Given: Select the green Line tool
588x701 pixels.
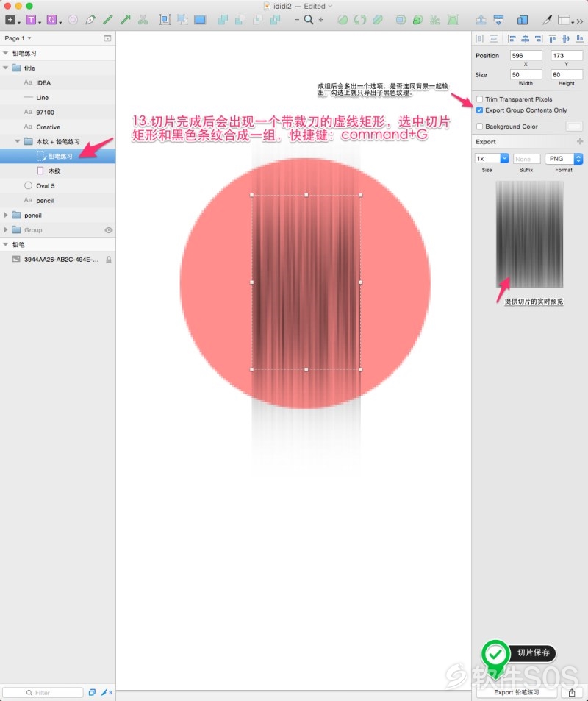Looking at the screenshot, I should (108, 20).
